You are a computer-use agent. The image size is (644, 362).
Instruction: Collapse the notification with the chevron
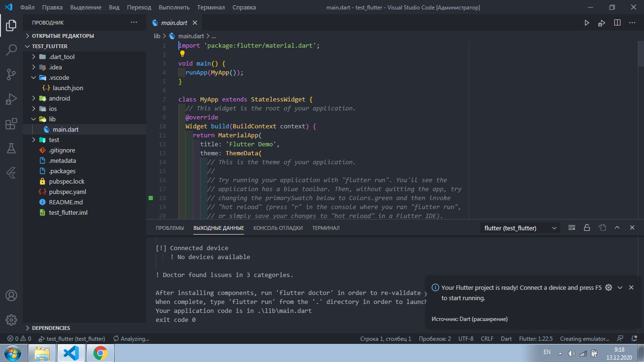620,287
